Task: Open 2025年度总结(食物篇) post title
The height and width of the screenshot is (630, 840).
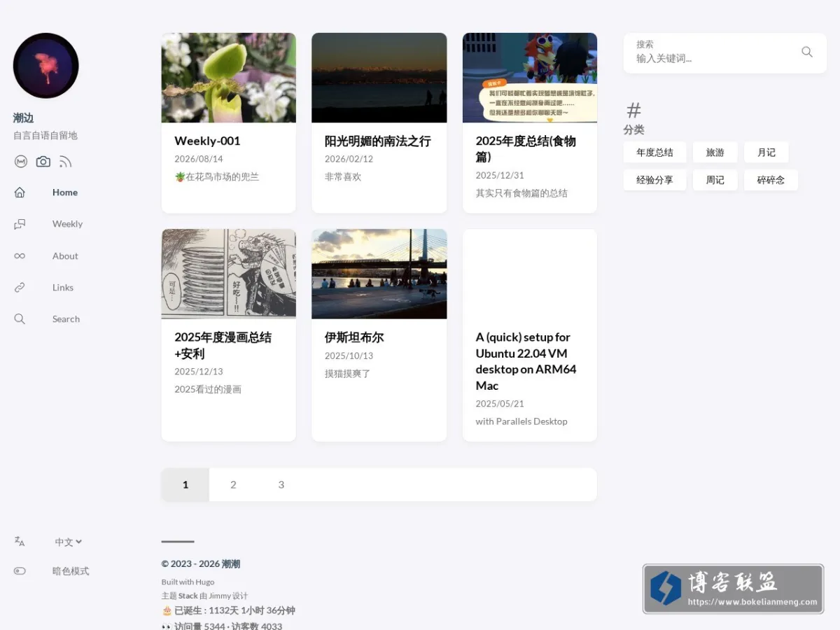Action: (x=526, y=149)
